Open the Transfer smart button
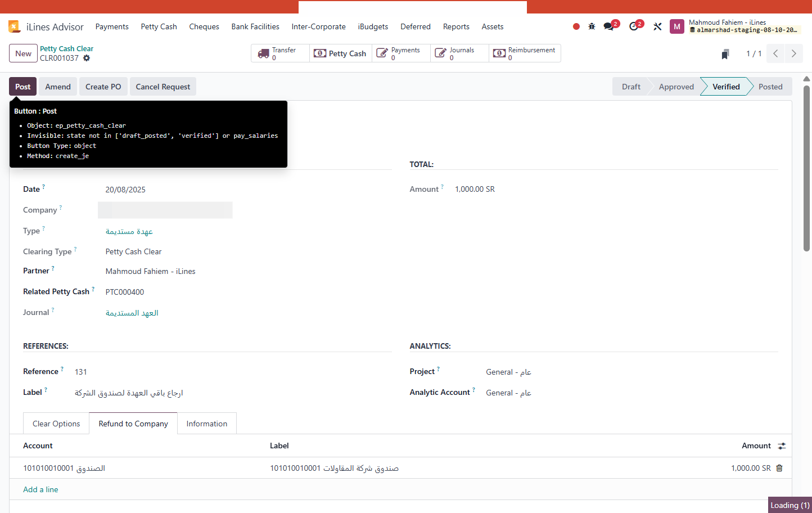Screen dimensions: 812x513 pyautogui.click(x=280, y=53)
